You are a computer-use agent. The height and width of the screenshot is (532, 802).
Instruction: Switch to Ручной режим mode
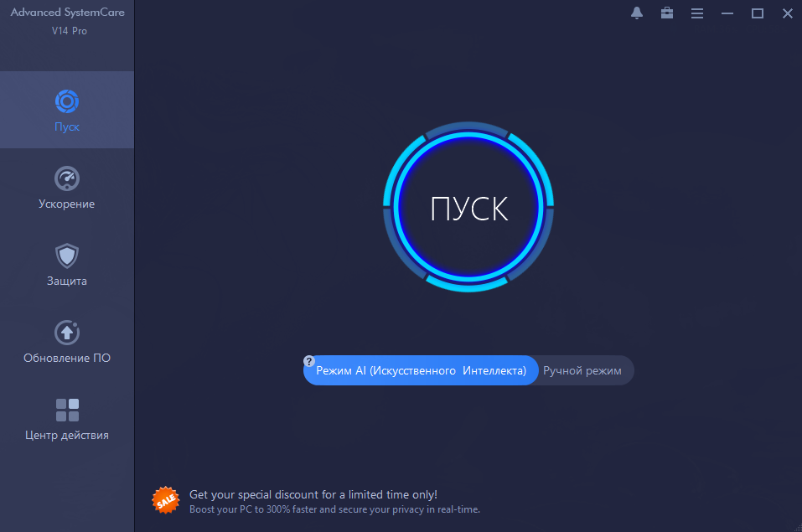pyautogui.click(x=582, y=370)
